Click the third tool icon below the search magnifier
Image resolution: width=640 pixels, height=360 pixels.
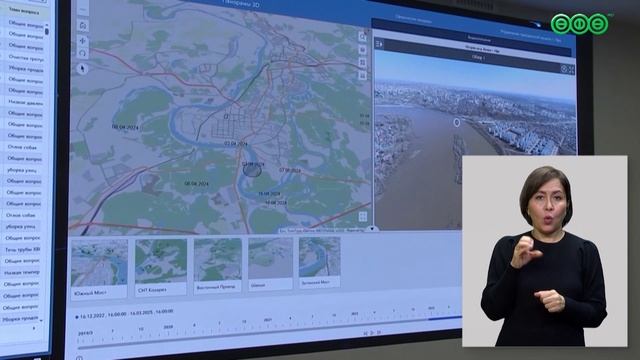point(362,62)
